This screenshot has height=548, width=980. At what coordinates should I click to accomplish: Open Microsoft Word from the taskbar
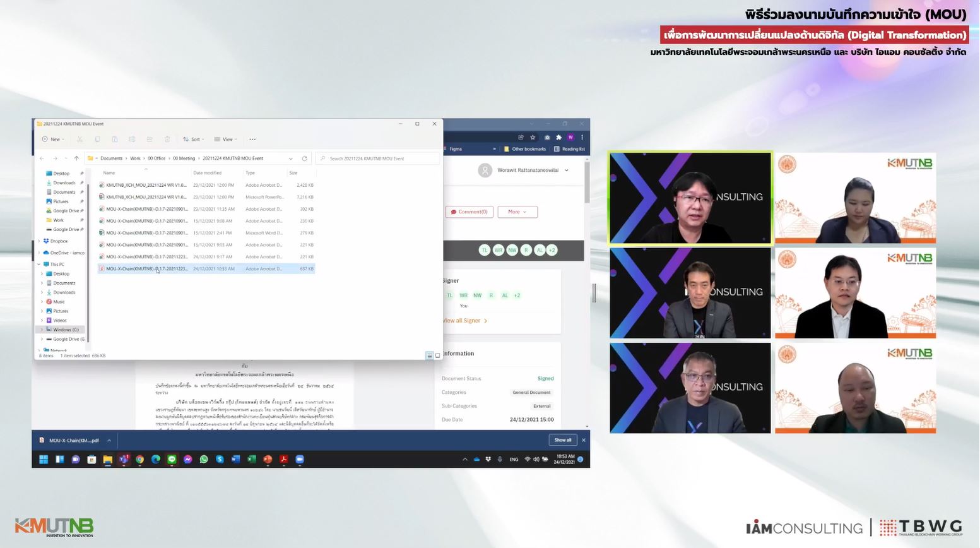[235, 460]
